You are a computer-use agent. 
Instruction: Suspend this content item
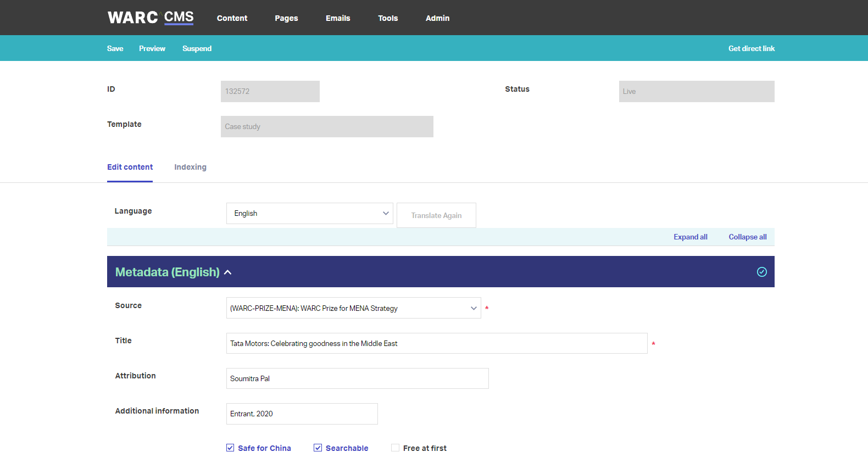[197, 48]
